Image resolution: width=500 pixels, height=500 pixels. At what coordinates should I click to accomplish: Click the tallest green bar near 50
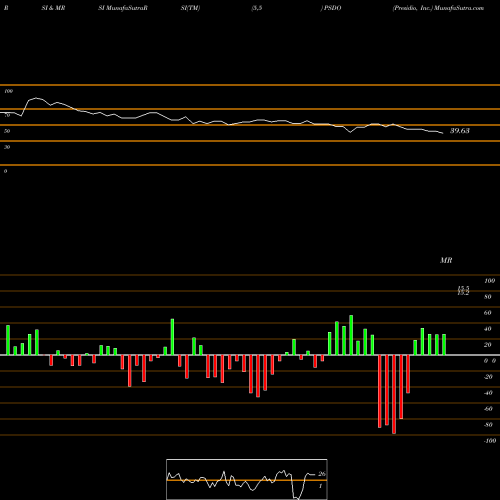tap(351, 335)
